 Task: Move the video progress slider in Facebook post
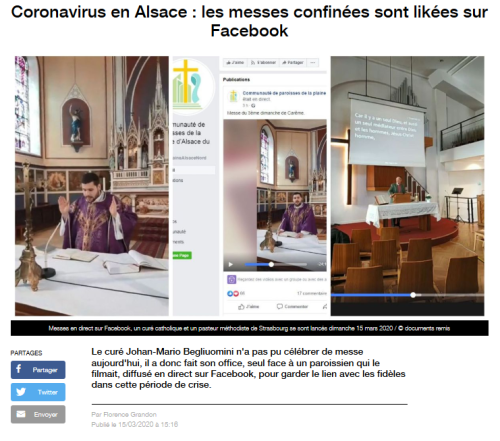(x=271, y=264)
